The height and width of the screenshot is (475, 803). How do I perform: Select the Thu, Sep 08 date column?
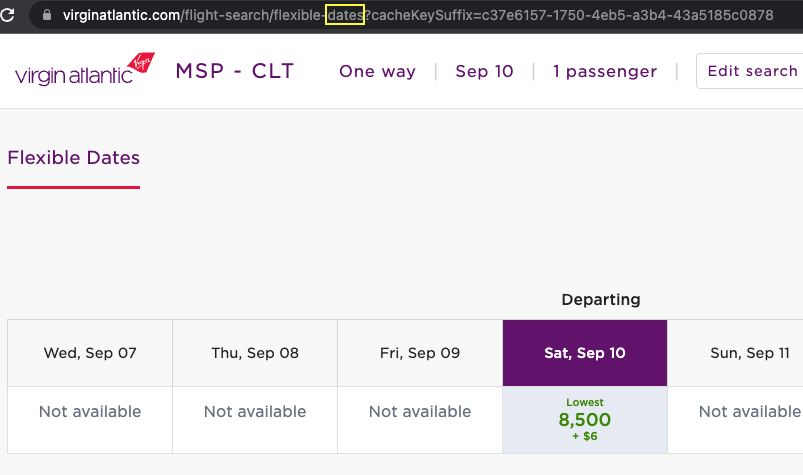click(x=255, y=353)
